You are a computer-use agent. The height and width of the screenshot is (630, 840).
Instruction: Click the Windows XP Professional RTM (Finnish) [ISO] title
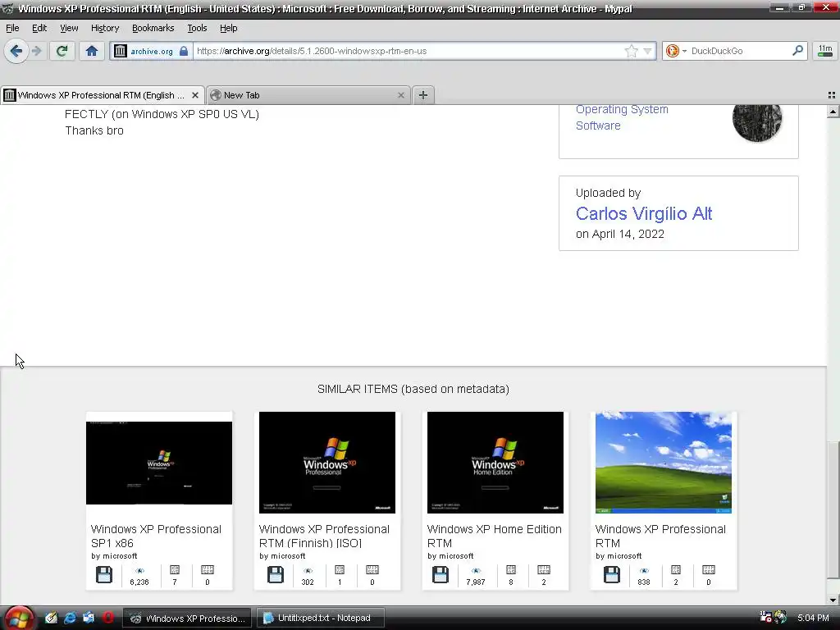pos(324,536)
